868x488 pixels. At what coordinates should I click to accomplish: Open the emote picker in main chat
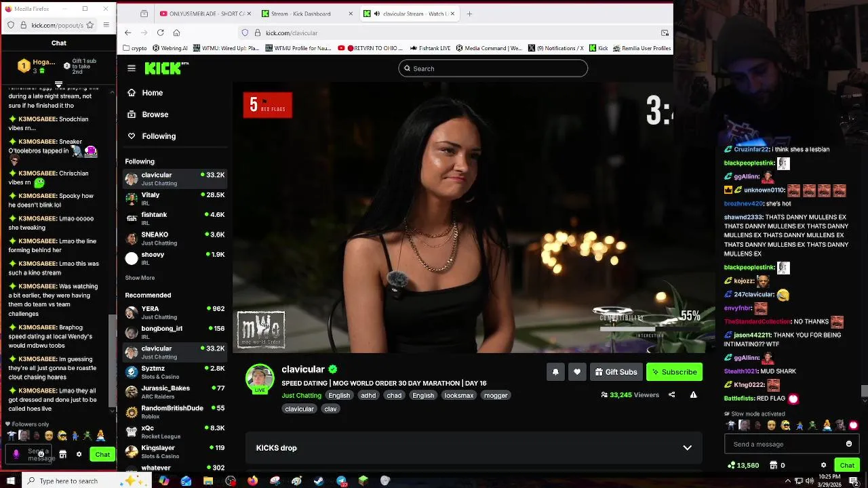click(848, 444)
